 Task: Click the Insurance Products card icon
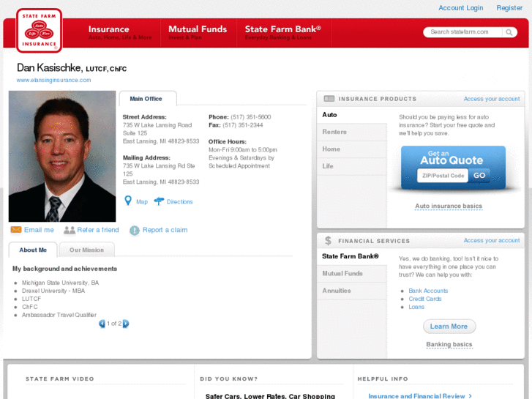pos(329,99)
